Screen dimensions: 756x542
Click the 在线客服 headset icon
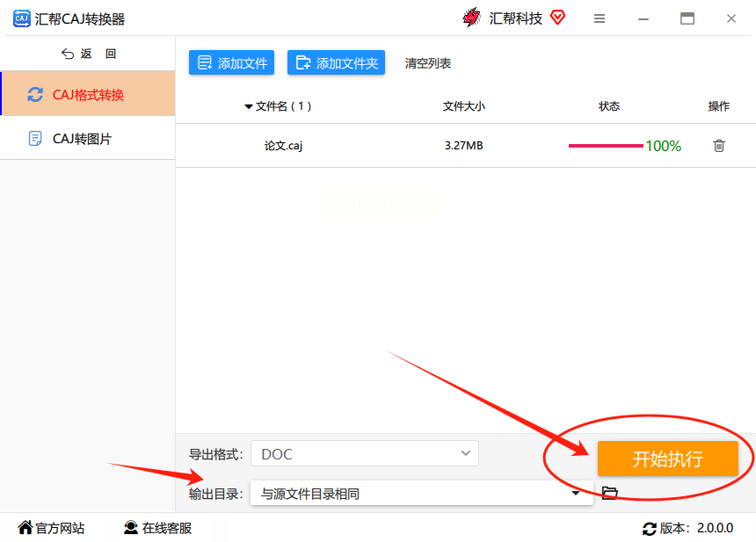pos(131,528)
